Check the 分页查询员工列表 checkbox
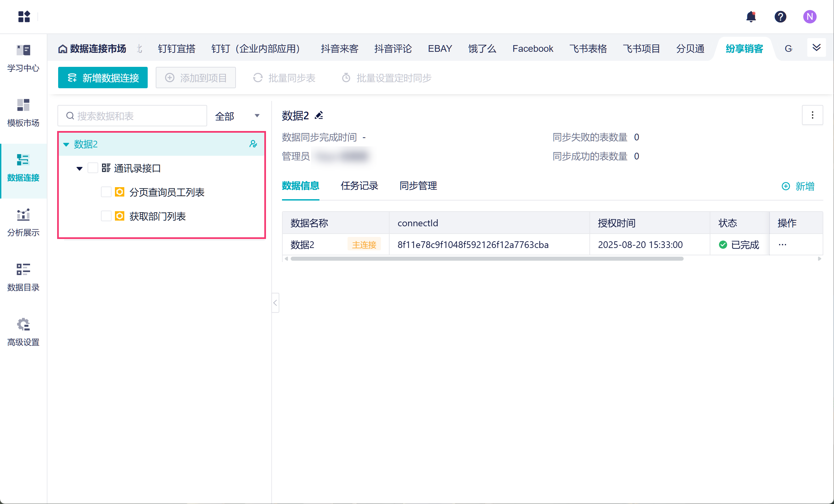834x504 pixels. (106, 192)
